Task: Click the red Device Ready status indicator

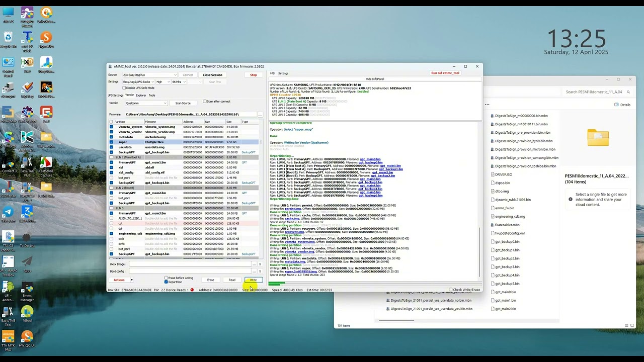Action: point(192,290)
